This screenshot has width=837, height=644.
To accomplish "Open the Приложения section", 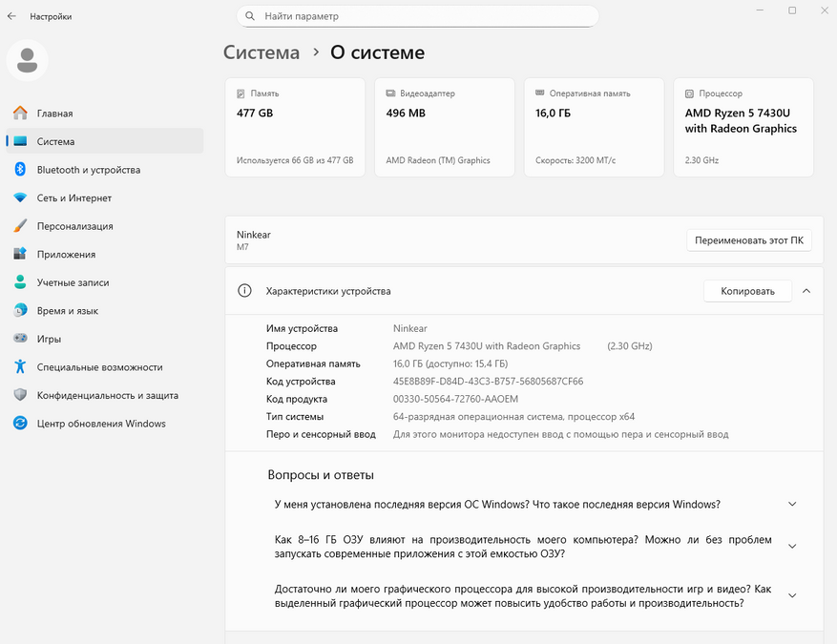I will pyautogui.click(x=66, y=255).
